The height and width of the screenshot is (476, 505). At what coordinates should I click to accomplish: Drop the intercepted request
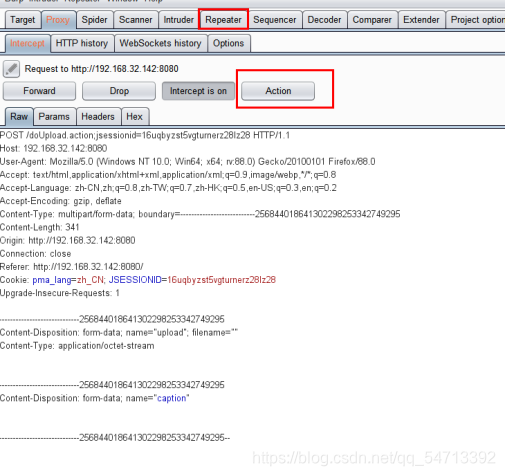coord(119,91)
